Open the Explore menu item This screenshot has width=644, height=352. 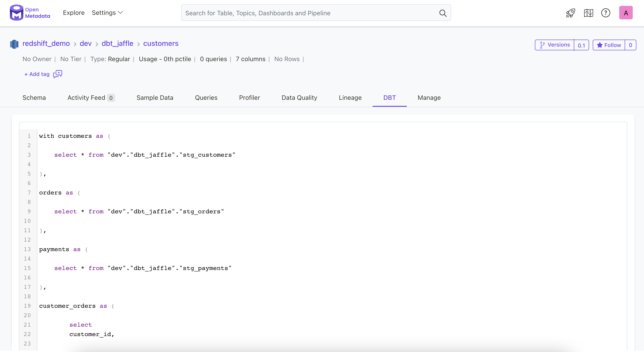[74, 13]
